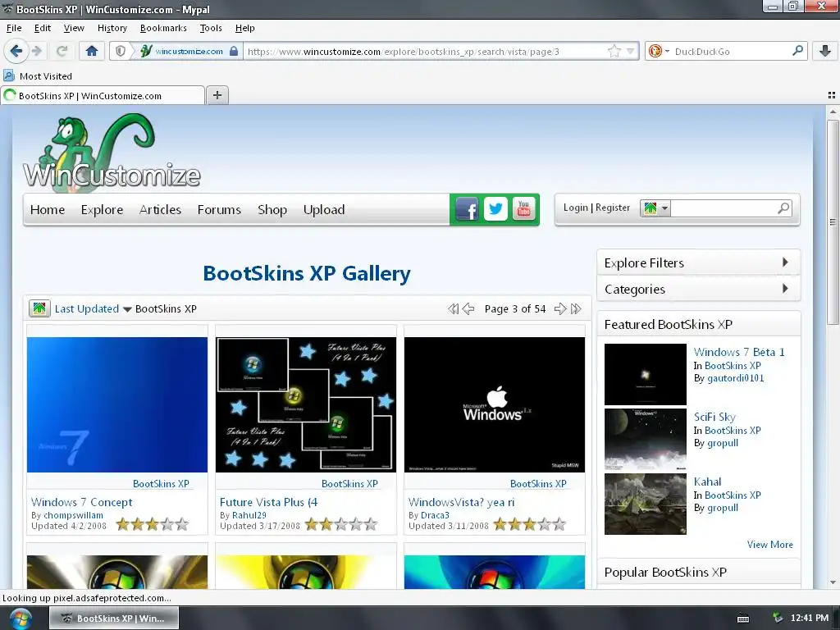Viewport: 840px width, 630px height.
Task: Go back with the browser Back arrow
Action: (16, 51)
